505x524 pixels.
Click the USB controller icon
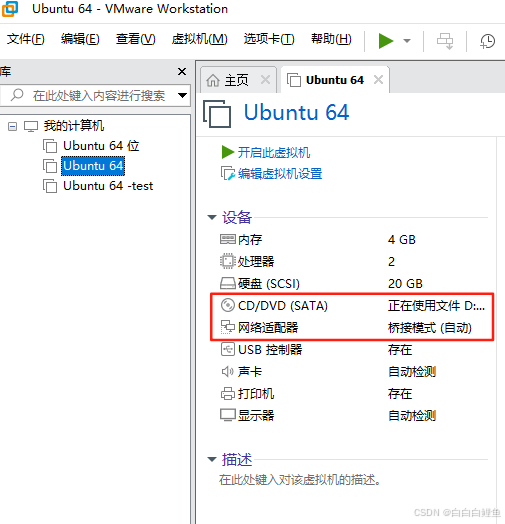point(228,350)
